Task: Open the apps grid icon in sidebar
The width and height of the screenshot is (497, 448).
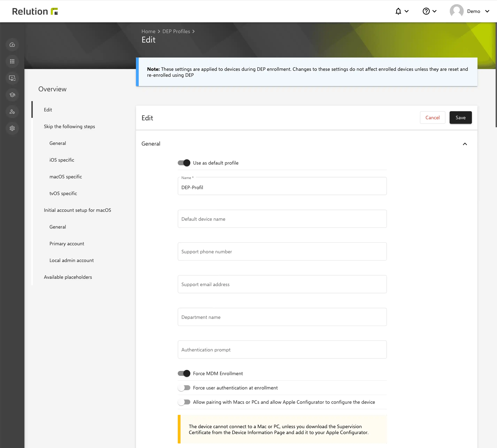Action: [x=12, y=62]
